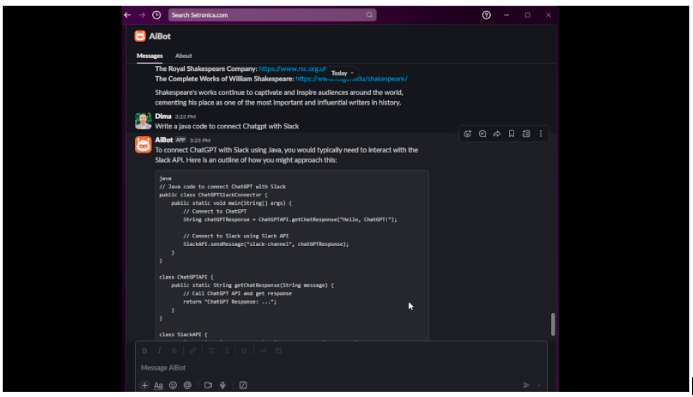
Task: Open the help question mark icon
Action: coord(486,15)
